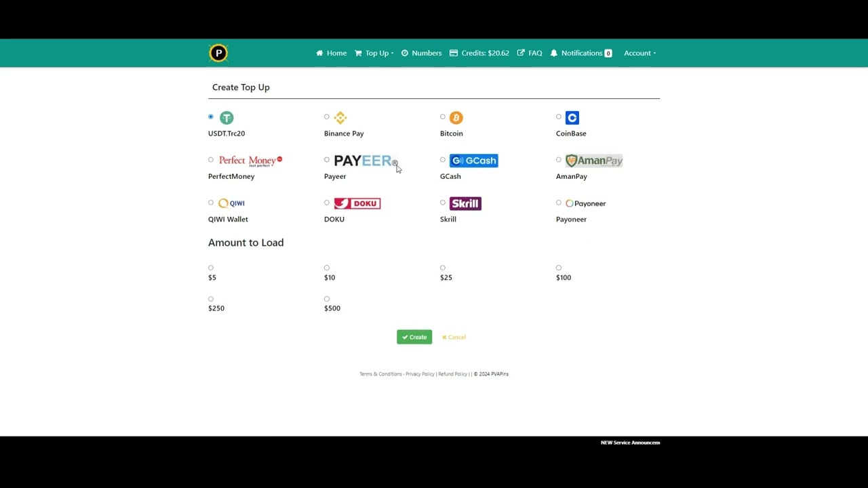Click the AmanPay shield logo

[594, 161]
